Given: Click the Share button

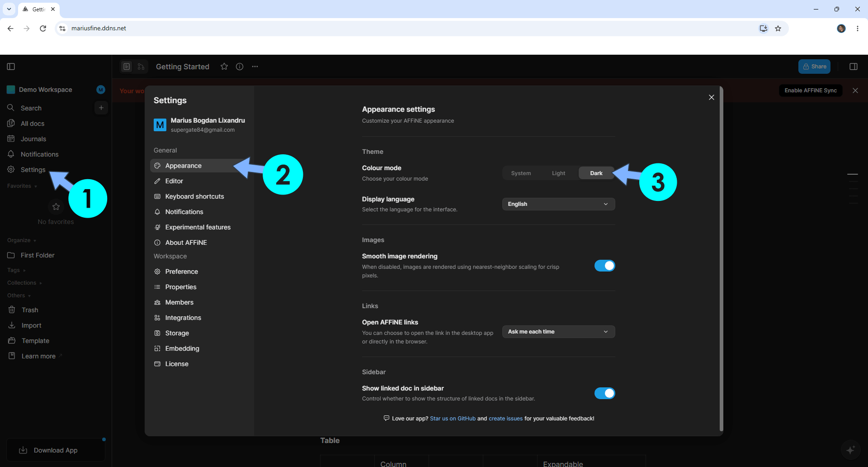Looking at the screenshot, I should 814,67.
